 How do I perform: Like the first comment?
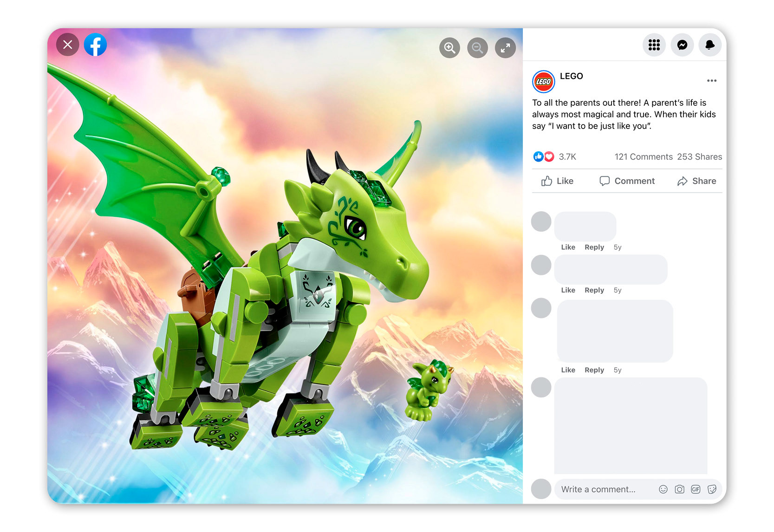coord(568,247)
